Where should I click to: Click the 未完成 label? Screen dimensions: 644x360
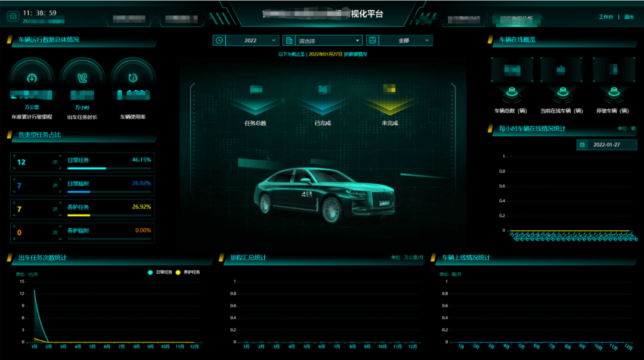[x=390, y=123]
